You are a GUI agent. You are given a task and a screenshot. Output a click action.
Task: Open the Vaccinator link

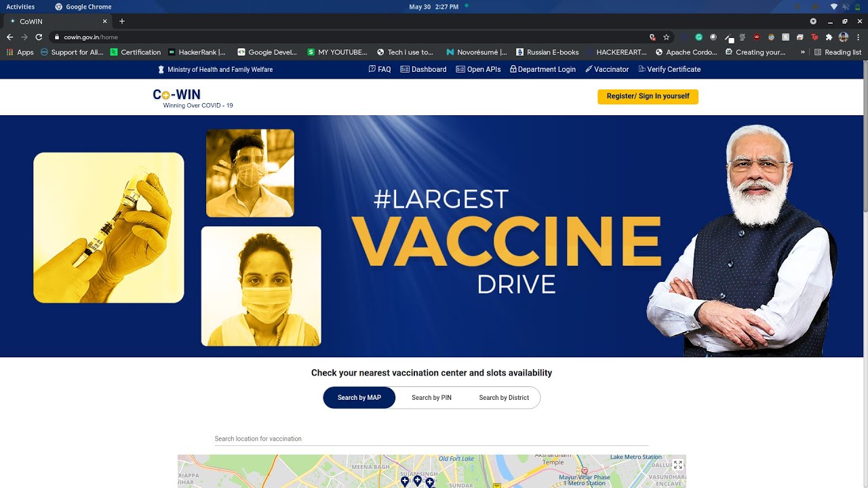click(x=607, y=69)
